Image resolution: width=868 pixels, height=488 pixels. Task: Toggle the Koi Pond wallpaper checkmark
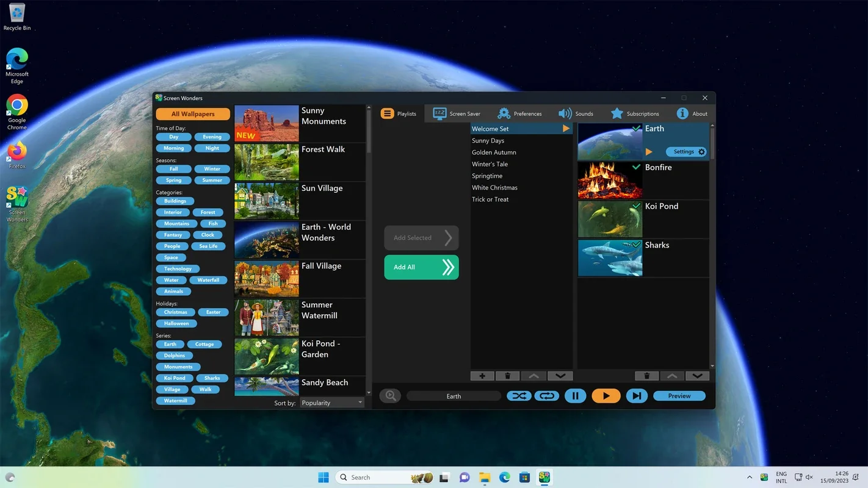pyautogui.click(x=637, y=206)
